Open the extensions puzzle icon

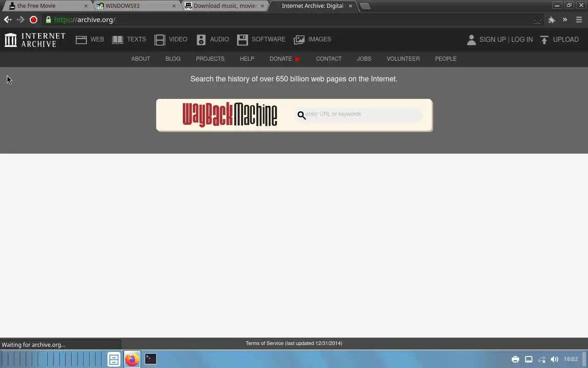pyautogui.click(x=552, y=20)
